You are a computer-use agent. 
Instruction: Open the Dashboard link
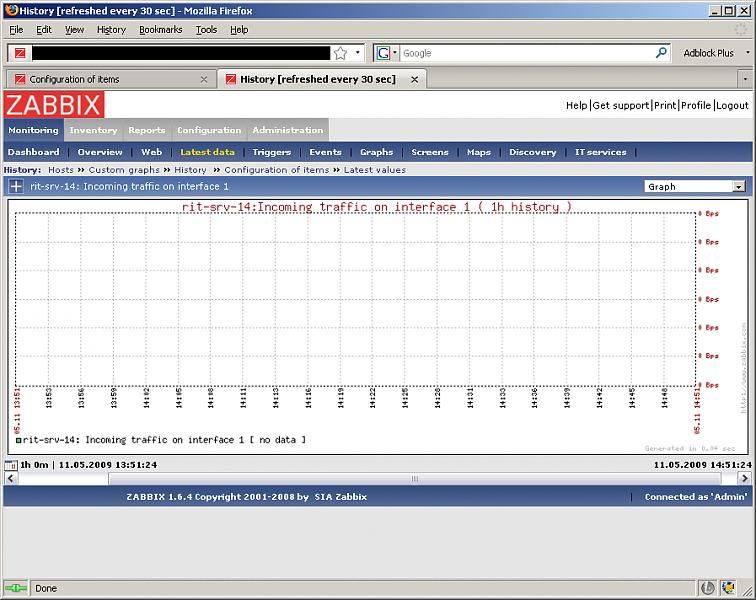click(x=34, y=152)
